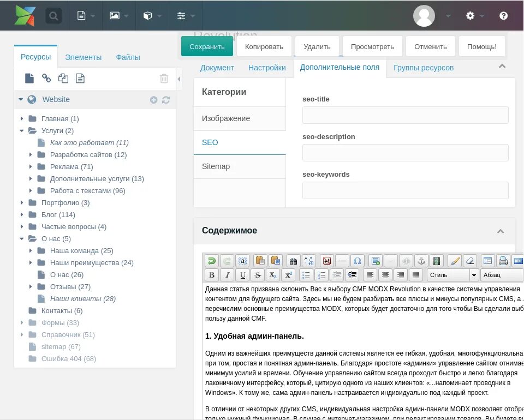Click the select all icon in editor

click(242, 260)
